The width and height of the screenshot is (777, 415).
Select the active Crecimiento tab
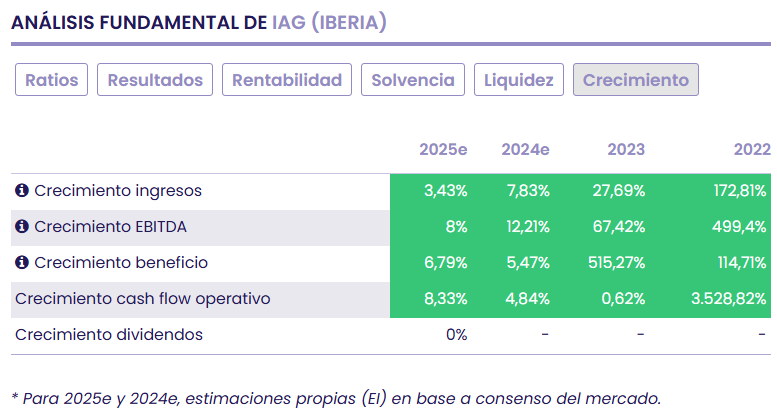coord(636,80)
